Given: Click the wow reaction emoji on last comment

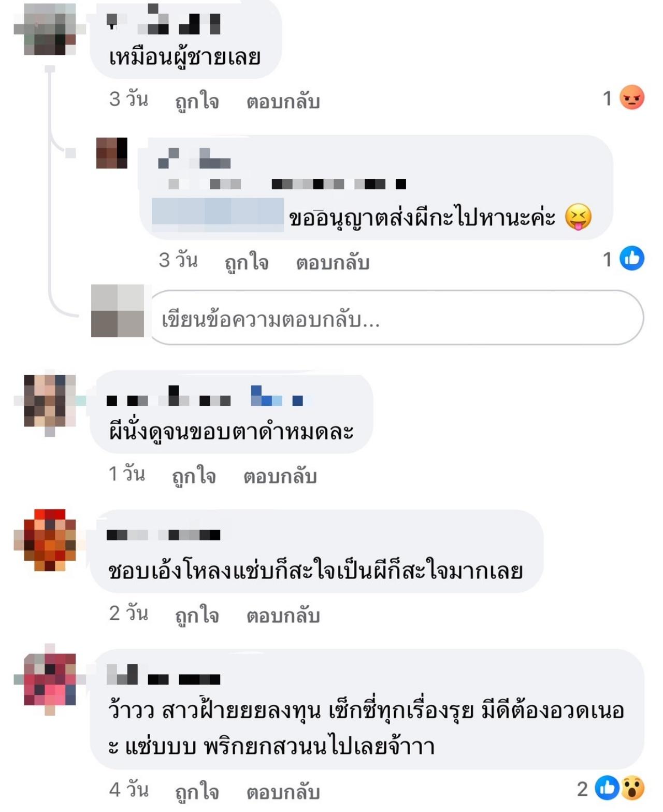Looking at the screenshot, I should (632, 788).
